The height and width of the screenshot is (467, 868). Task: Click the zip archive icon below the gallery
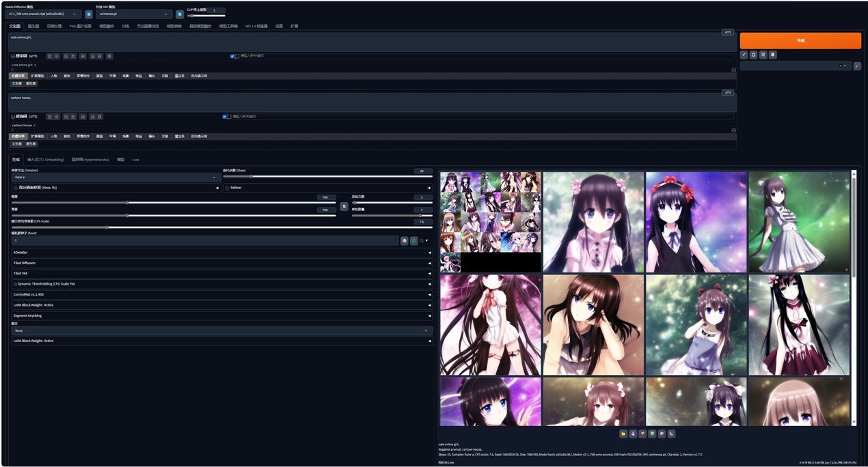pyautogui.click(x=642, y=434)
